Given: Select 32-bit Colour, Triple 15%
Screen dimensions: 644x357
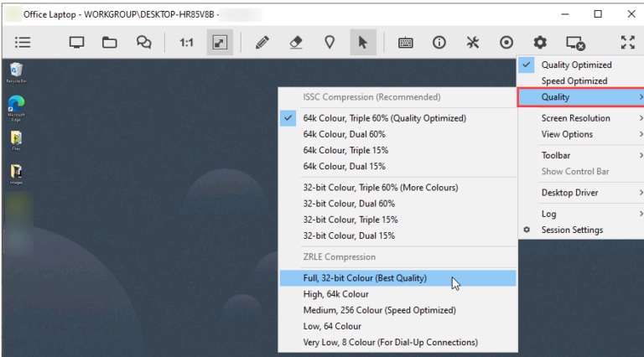Looking at the screenshot, I should coord(397,220).
